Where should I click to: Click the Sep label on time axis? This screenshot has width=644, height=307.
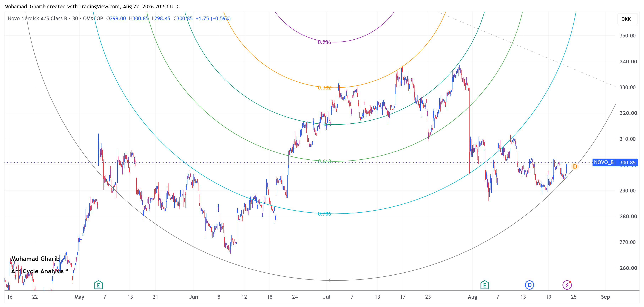pyautogui.click(x=605, y=297)
